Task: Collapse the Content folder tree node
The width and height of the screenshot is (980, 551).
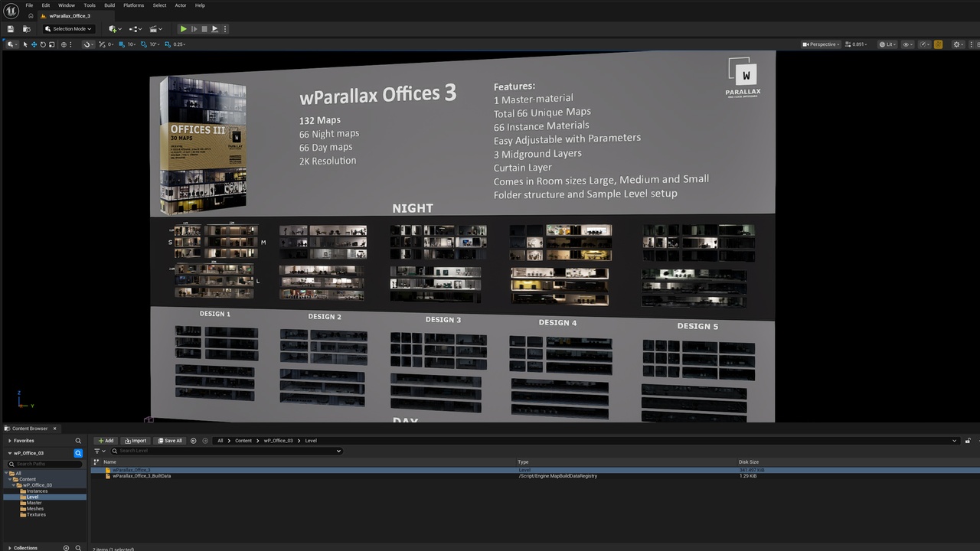Action: (x=11, y=479)
